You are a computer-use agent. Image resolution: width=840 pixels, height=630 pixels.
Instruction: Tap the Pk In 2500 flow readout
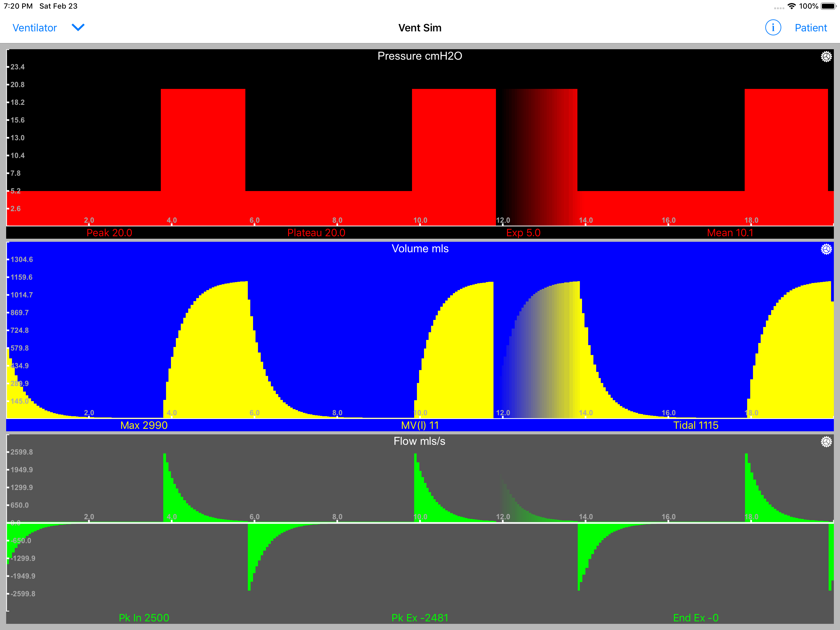tap(144, 618)
